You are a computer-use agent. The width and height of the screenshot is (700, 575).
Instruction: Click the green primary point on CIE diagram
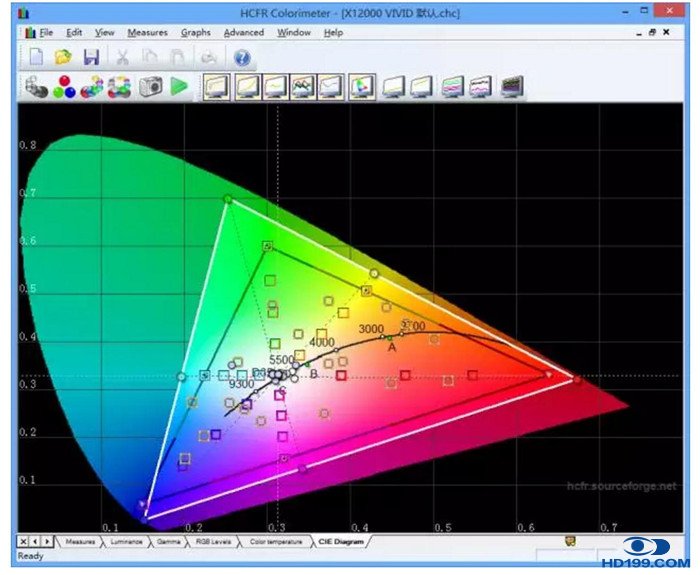pyautogui.click(x=227, y=200)
